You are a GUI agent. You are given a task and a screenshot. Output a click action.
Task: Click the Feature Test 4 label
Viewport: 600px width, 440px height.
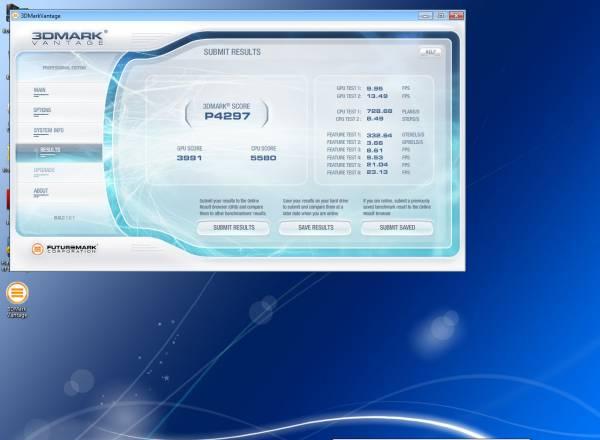coord(344,157)
